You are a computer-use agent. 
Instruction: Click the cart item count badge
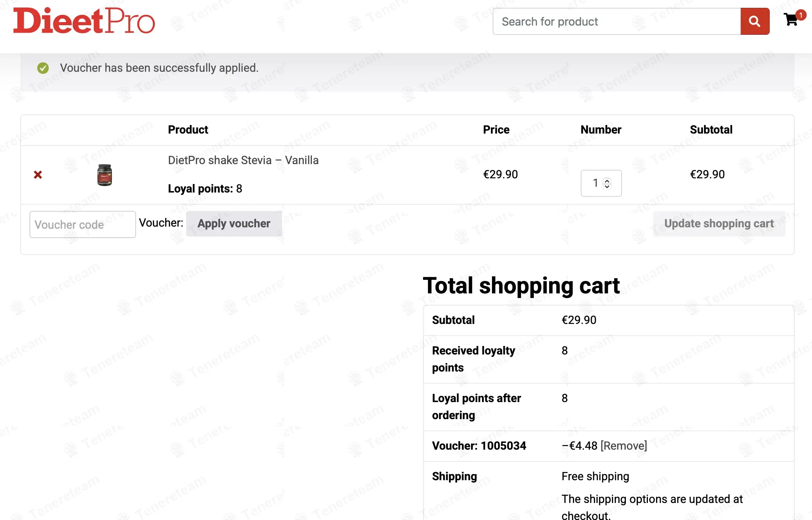[801, 15]
